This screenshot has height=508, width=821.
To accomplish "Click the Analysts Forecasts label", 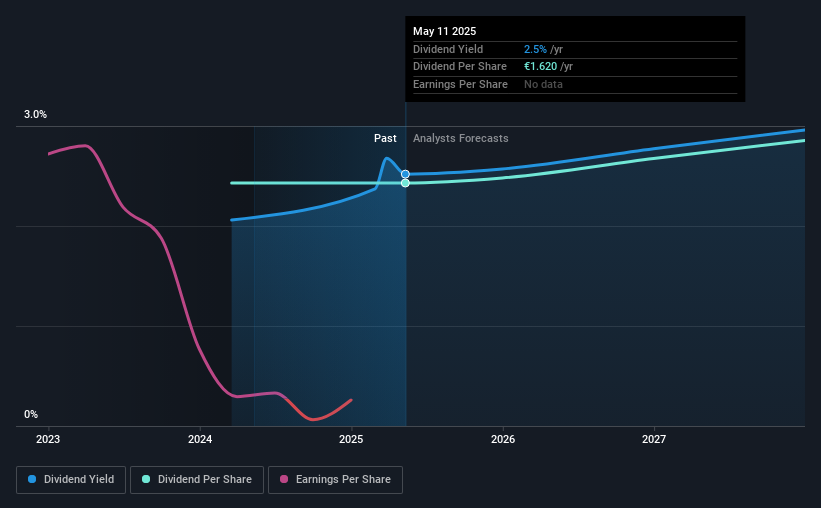I will [x=460, y=138].
